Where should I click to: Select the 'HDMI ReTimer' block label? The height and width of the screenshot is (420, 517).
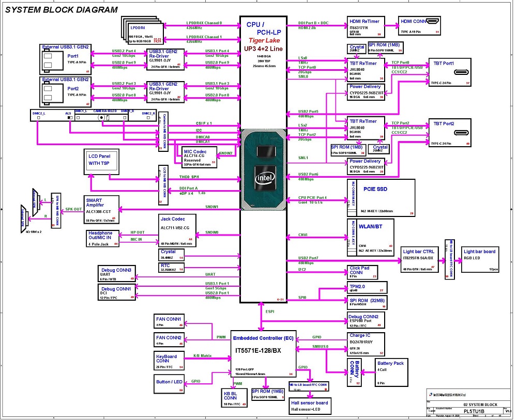coord(364,21)
